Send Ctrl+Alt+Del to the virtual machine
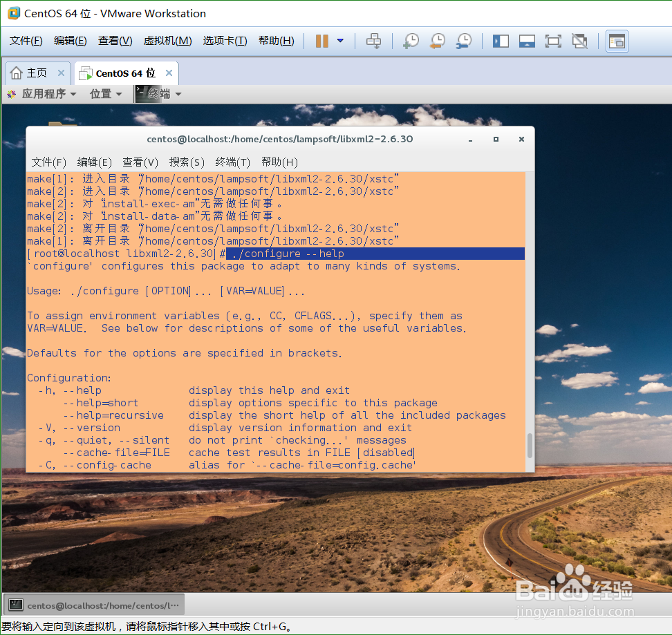 [x=373, y=41]
